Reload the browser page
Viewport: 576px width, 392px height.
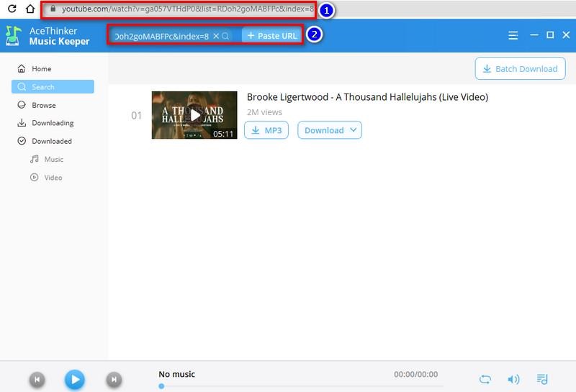coord(12,9)
